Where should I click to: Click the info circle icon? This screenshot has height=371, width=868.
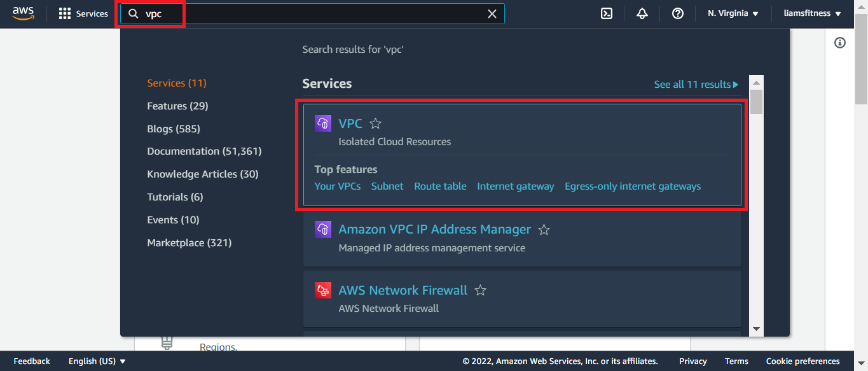point(840,43)
